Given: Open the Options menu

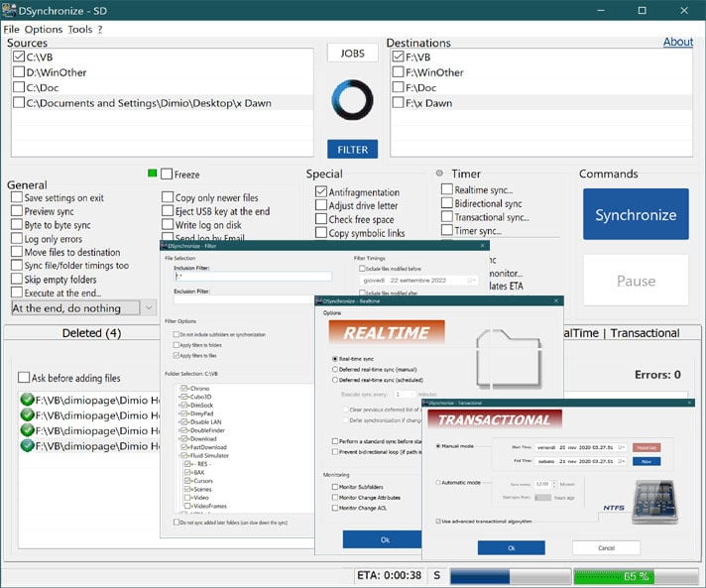Looking at the screenshot, I should click(44, 30).
